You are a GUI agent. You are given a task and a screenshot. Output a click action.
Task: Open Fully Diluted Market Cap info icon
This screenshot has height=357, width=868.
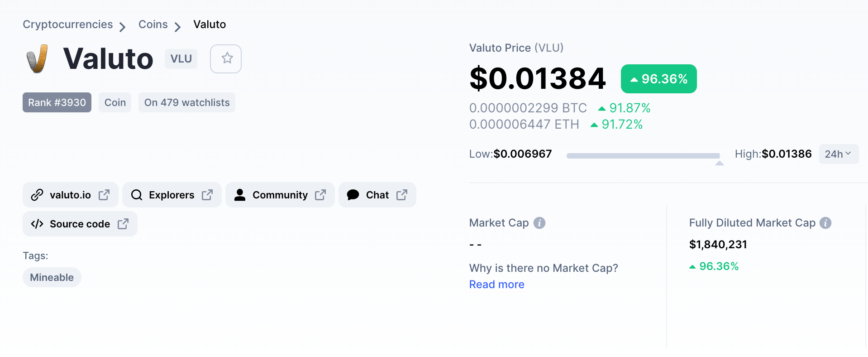click(x=825, y=223)
